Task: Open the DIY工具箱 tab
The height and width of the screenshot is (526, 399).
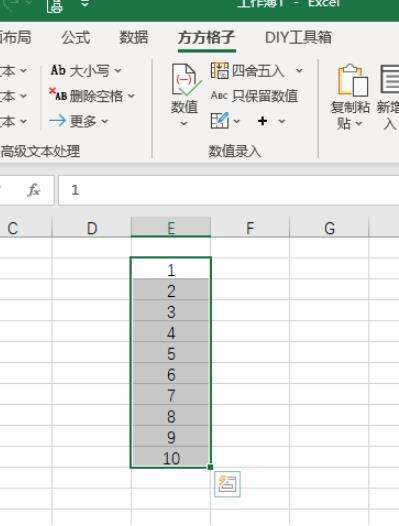Action: tap(298, 37)
